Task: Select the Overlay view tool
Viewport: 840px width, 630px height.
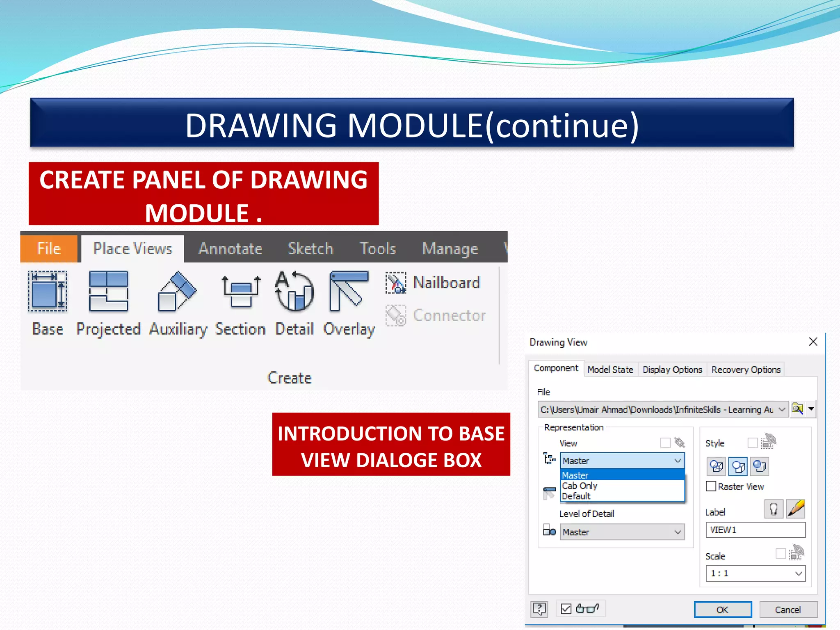Action: pyautogui.click(x=349, y=292)
